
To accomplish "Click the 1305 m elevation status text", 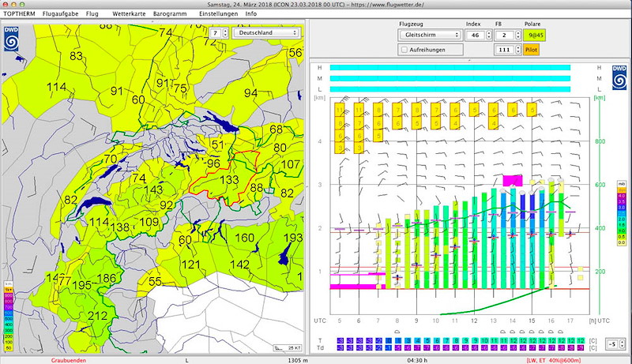I will point(298,360).
